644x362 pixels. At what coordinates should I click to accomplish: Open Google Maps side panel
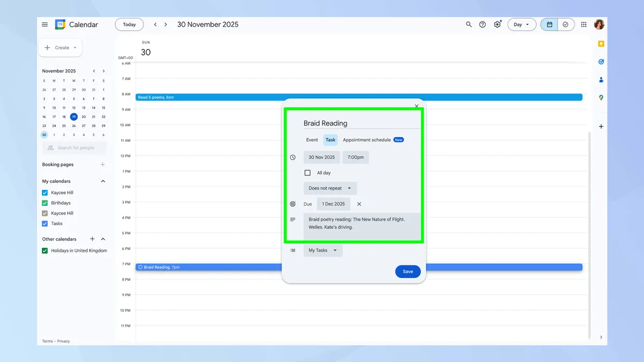(601, 98)
